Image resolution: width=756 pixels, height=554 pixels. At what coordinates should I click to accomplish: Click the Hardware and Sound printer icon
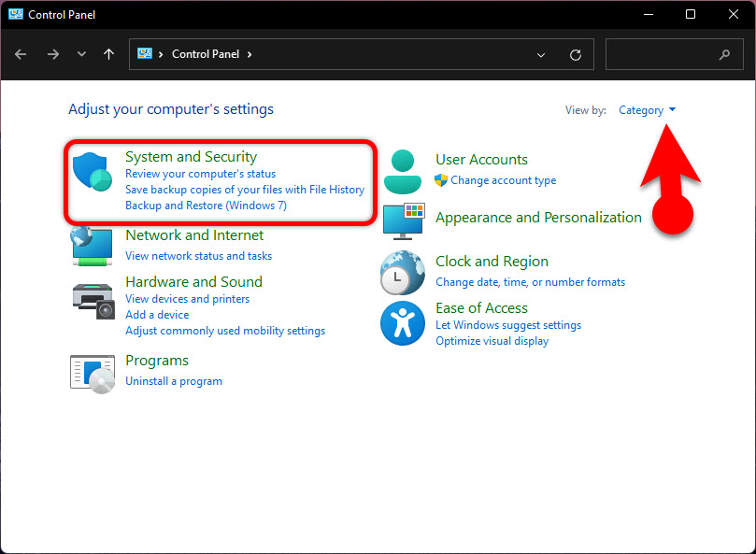point(93,299)
